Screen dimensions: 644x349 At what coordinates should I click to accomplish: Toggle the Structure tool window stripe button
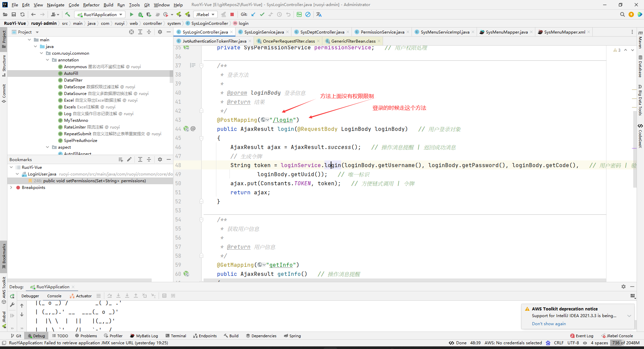(x=4, y=66)
